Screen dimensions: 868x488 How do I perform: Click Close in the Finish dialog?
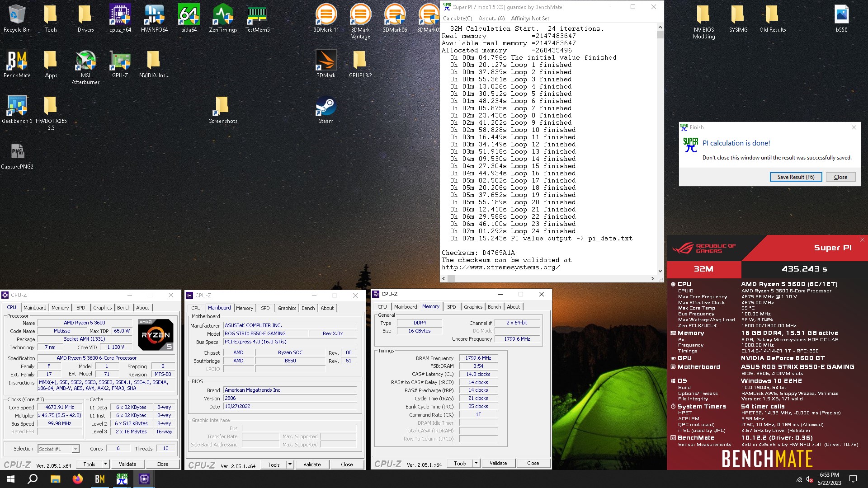coord(840,177)
